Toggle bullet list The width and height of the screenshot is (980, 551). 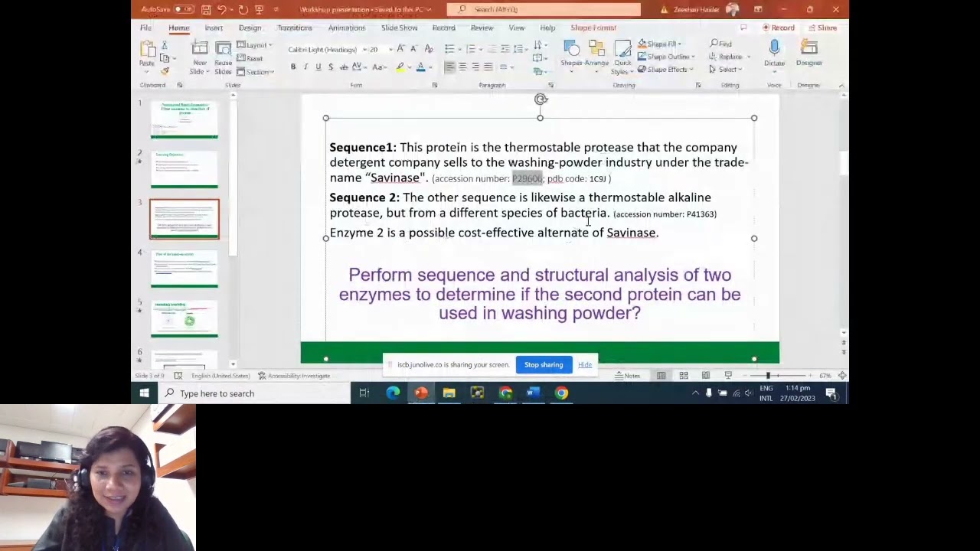point(449,49)
